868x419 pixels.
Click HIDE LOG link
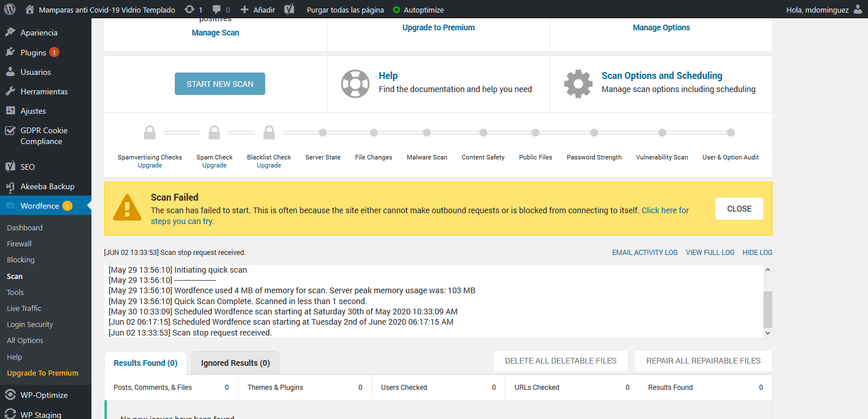coord(757,252)
